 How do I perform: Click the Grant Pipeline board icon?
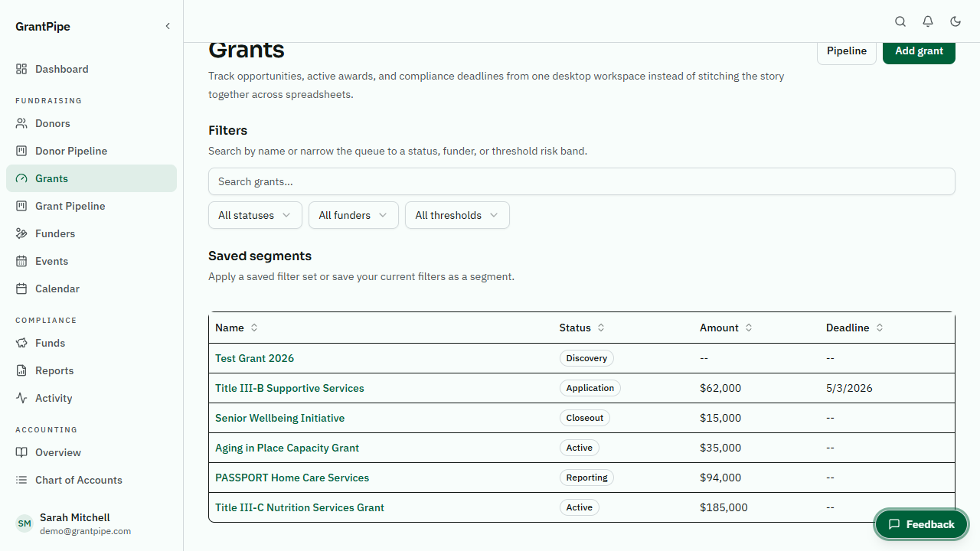pyautogui.click(x=21, y=206)
